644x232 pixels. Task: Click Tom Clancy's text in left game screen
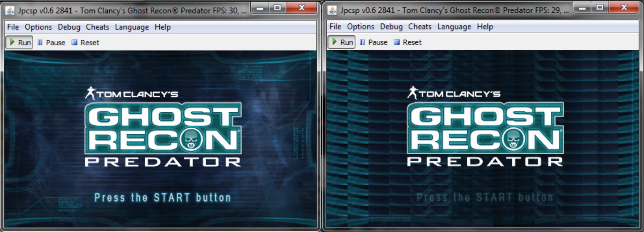138,94
